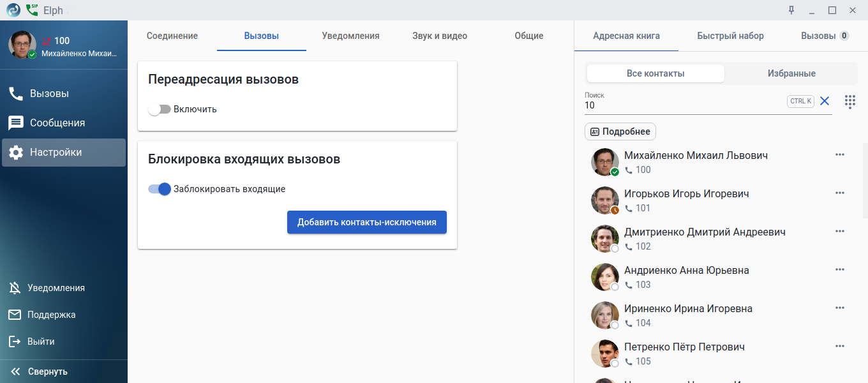Switch to the Соединение tab
This screenshot has width=868, height=383.
point(172,36)
